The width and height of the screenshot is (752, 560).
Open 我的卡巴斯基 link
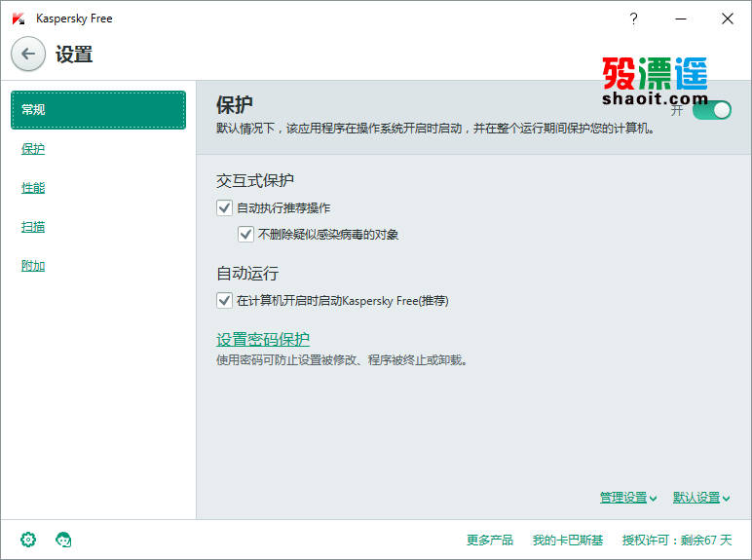click(568, 541)
